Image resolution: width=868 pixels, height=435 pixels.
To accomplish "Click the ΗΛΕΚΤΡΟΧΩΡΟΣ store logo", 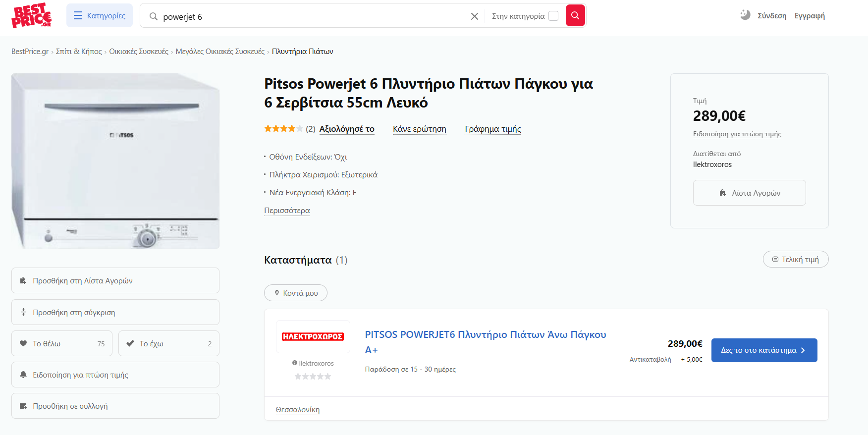I will tap(313, 336).
